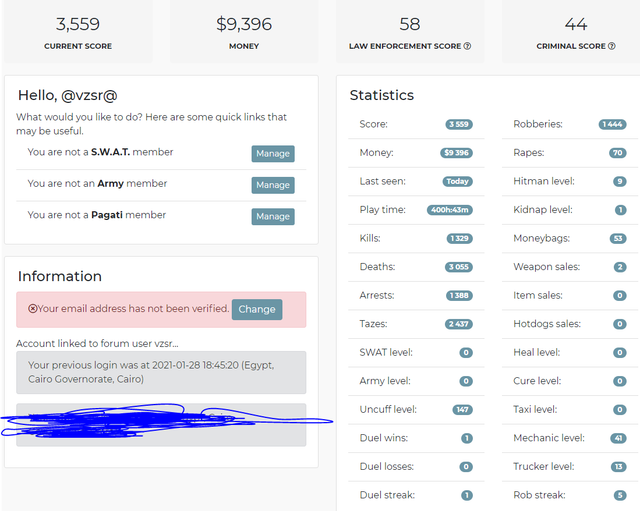The height and width of the screenshot is (511, 640).
Task: Click the Moneybags label
Action: [541, 238]
